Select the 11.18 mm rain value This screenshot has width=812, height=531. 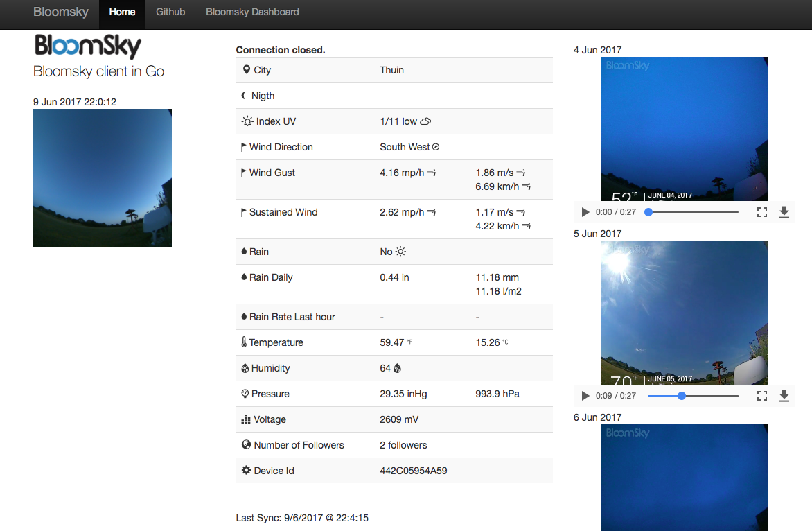(x=497, y=277)
